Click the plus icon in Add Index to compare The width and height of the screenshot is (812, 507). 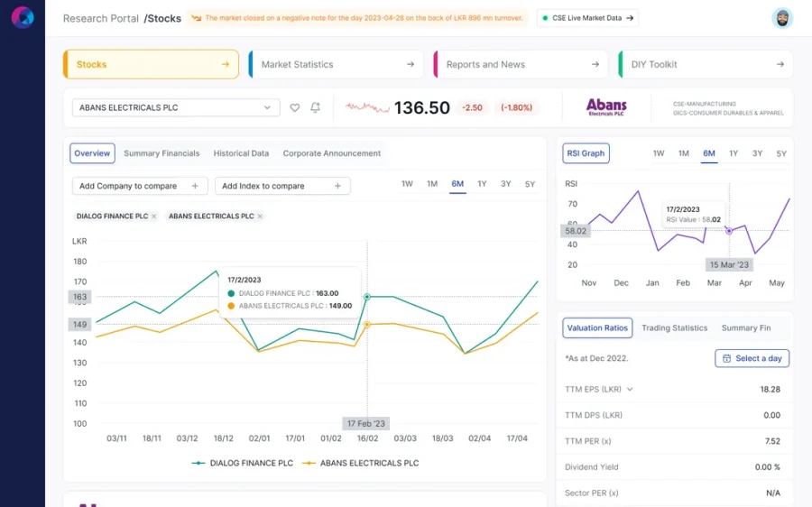click(337, 186)
